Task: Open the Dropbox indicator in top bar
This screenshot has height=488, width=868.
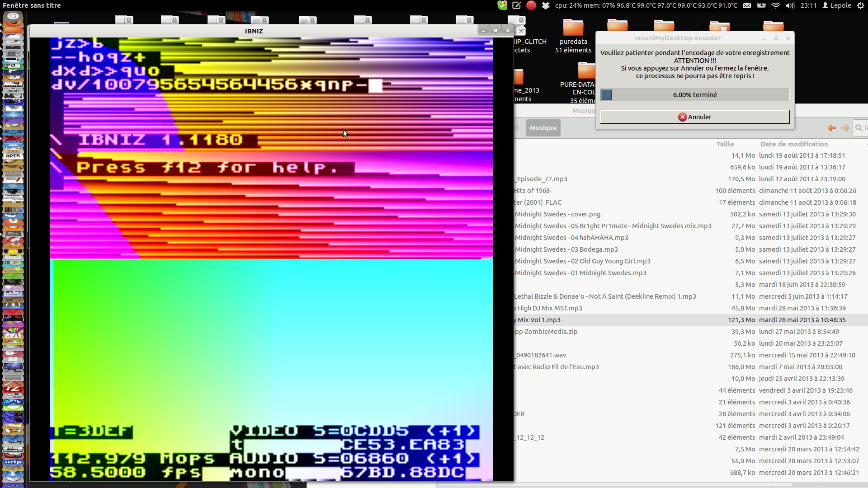Action: [x=546, y=5]
